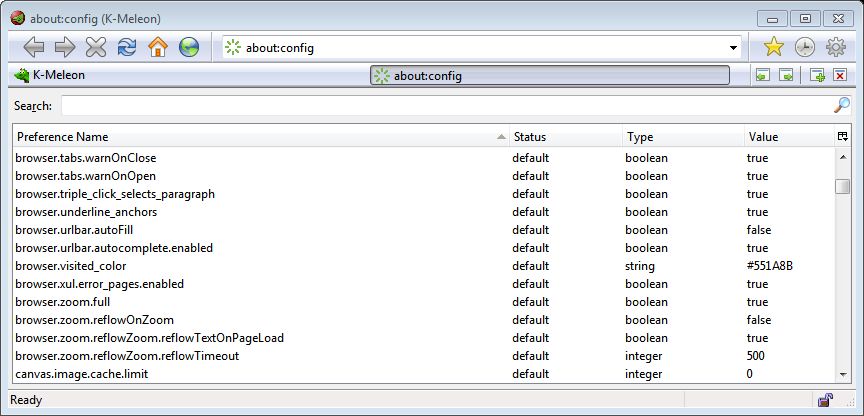Open history with the clock icon
Image resolution: width=864 pixels, height=416 pixels.
(804, 47)
